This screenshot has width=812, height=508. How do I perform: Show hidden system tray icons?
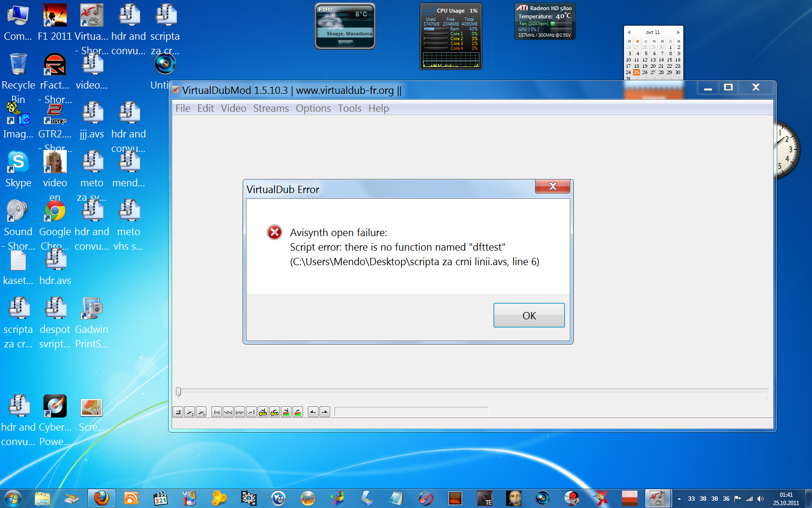(679, 499)
